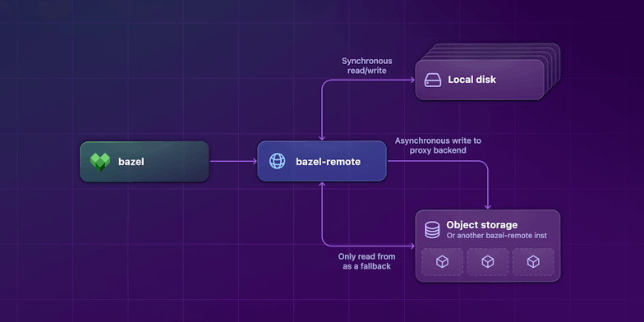The height and width of the screenshot is (322, 644).
Task: Click 'Or another bazel-remote inst' subtitle
Action: coord(496,236)
